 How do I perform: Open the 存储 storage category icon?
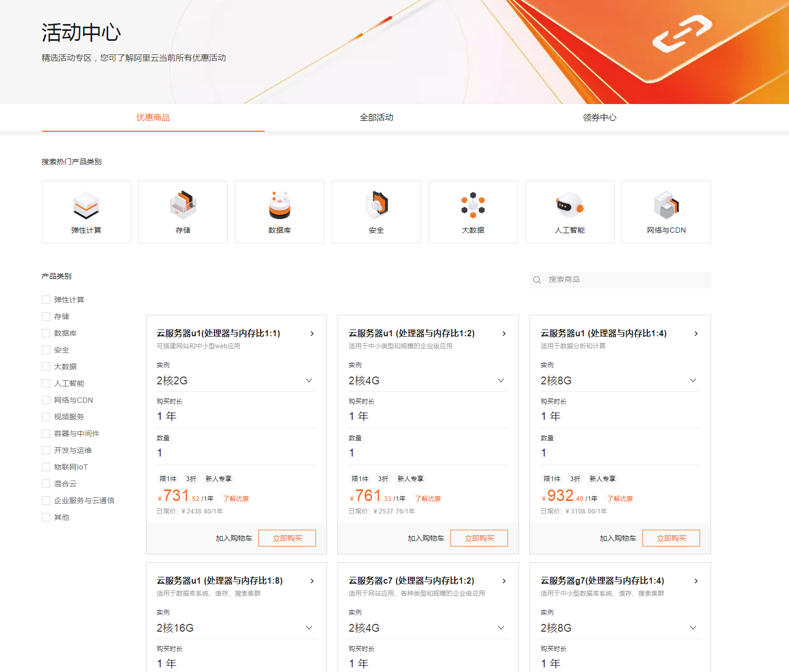(x=183, y=212)
